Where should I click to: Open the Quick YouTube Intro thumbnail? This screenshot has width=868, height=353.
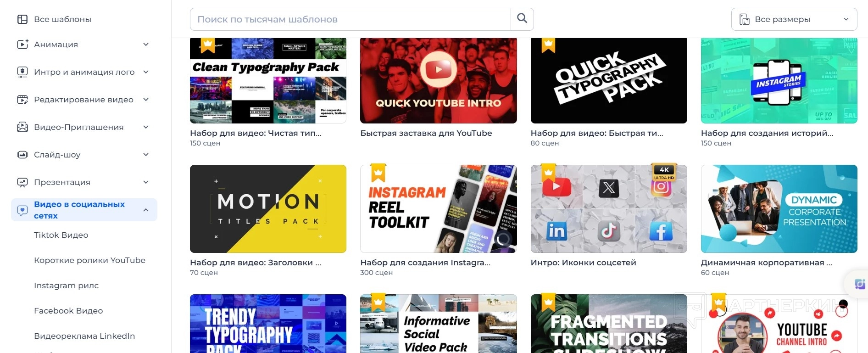[x=439, y=81]
